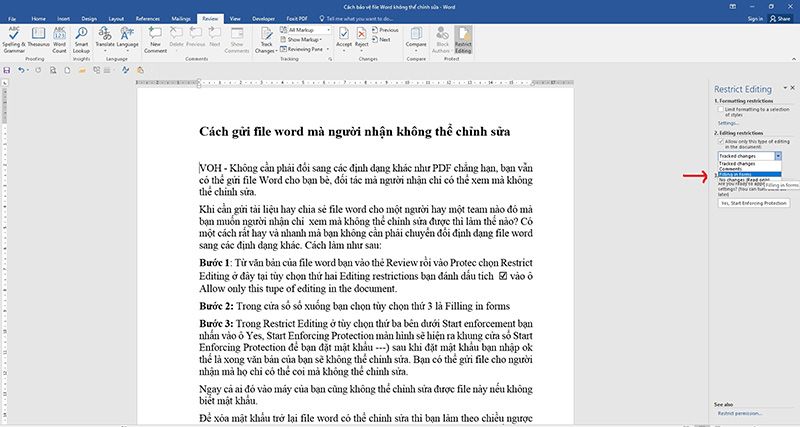Open Ribbon Display Options in title bar
Image resolution: width=800 pixels, height=427 pixels.
733,7
